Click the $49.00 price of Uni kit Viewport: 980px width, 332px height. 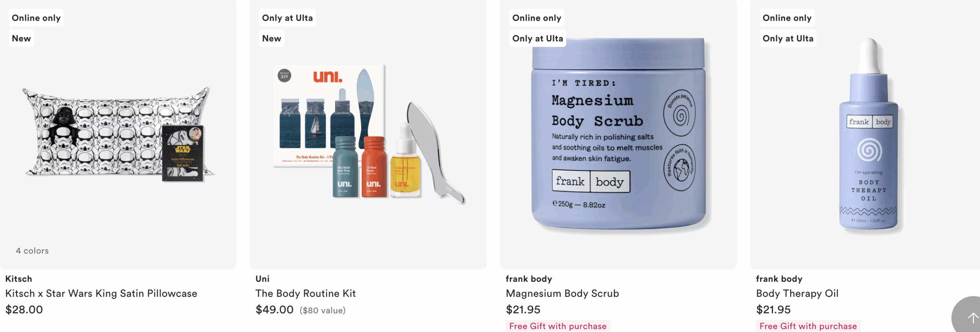(x=274, y=309)
